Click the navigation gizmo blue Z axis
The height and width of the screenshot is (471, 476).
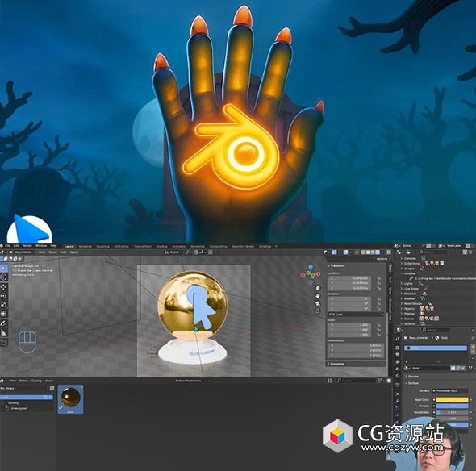(x=311, y=266)
